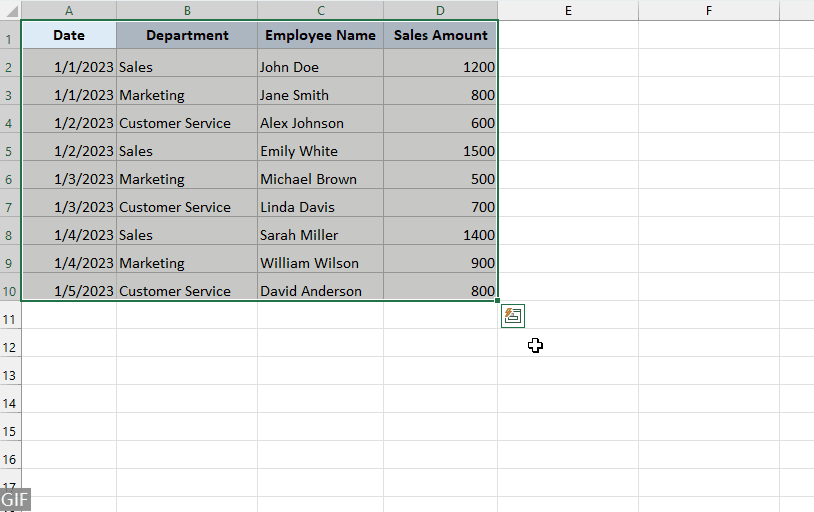This screenshot has width=814, height=512.
Task: Select Customer Service cell in row 4
Action: 187,123
